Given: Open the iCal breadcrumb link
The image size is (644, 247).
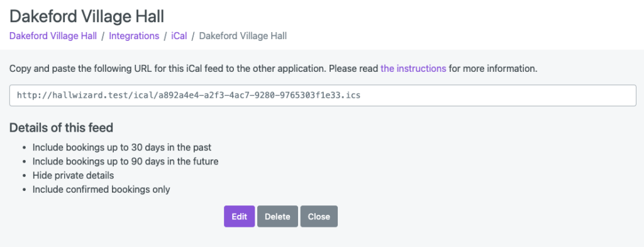Looking at the screenshot, I should [179, 36].
